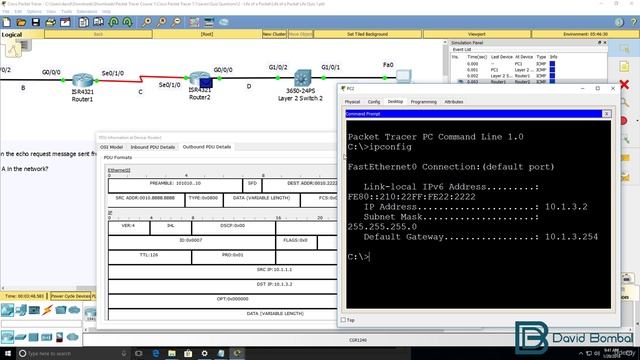Viewport: 640px width, 360px height.
Task: Click the info icon in the top-right toolbar
Action: pyautogui.click(x=619, y=22)
